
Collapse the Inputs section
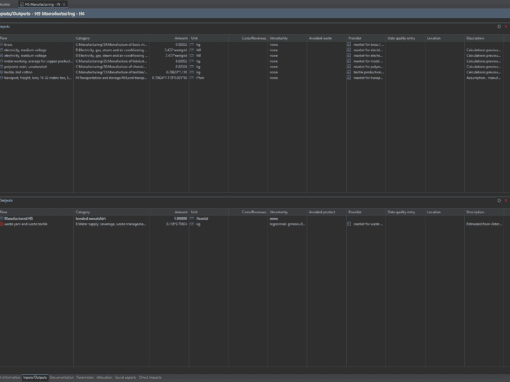click(5, 27)
